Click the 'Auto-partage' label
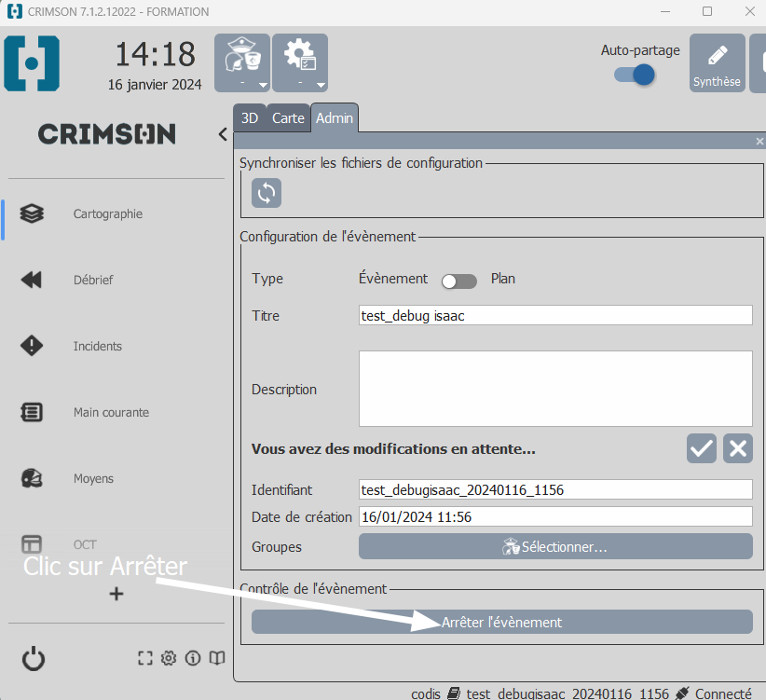766x700 pixels. click(640, 50)
